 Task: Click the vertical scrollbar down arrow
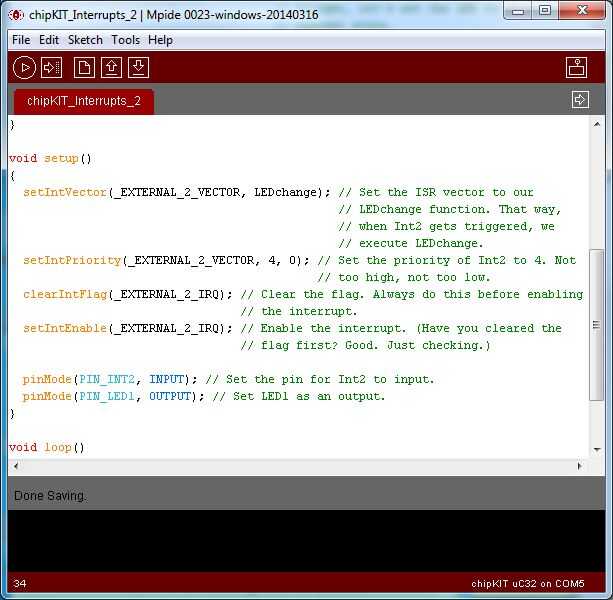[597, 449]
